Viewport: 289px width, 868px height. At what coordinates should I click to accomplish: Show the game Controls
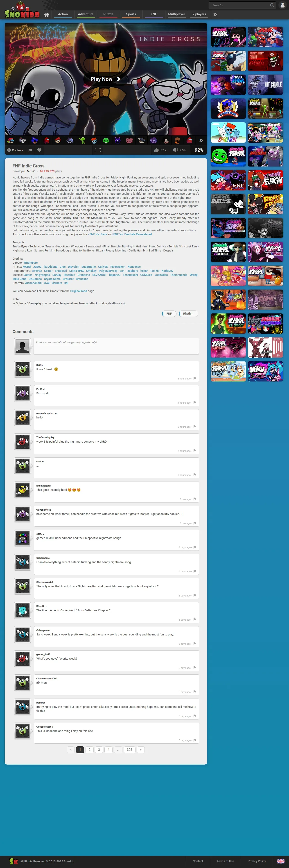click(x=15, y=150)
